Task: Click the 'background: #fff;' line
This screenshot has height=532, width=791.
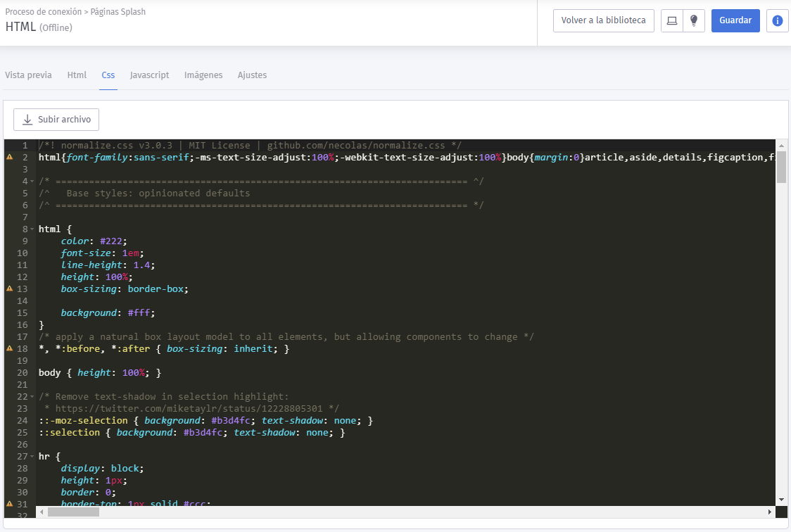Action: (x=108, y=313)
